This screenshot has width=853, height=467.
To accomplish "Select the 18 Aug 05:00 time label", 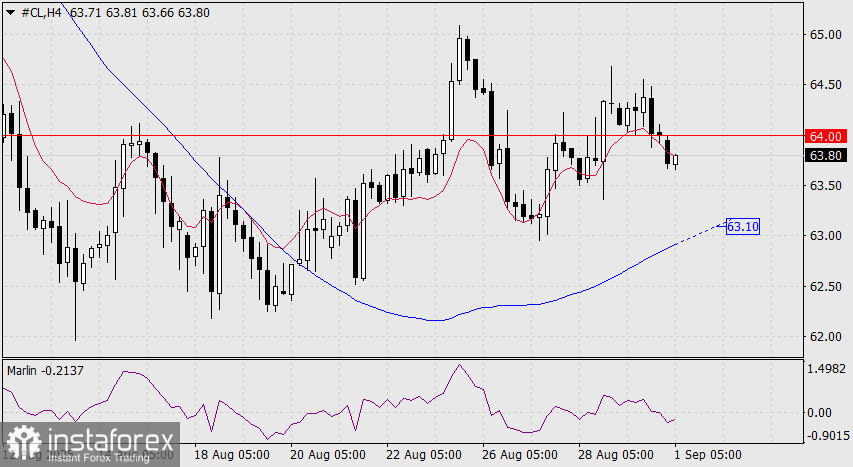I will pyautogui.click(x=232, y=454).
